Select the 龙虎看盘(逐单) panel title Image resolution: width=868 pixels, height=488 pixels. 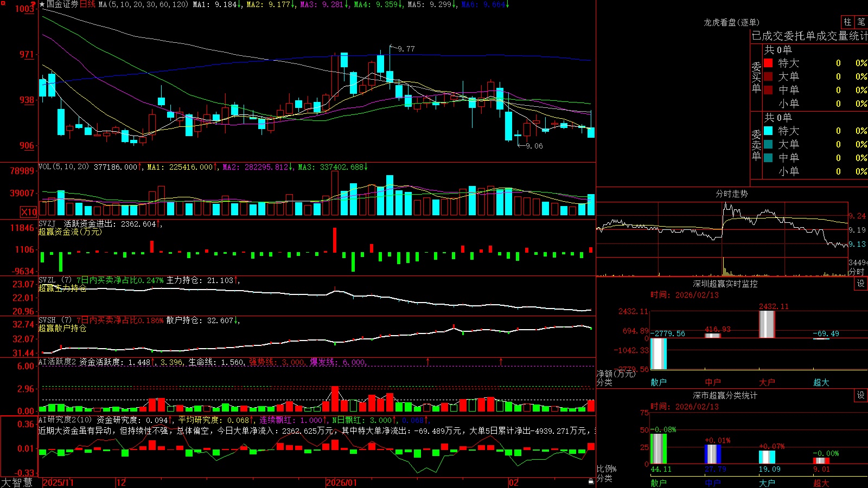[731, 22]
